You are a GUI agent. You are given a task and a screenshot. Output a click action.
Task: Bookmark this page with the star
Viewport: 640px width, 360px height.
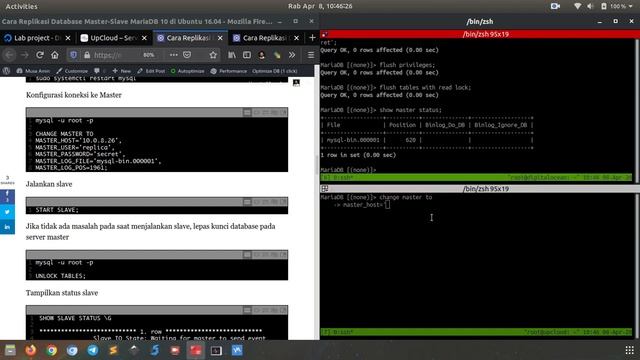[213, 55]
